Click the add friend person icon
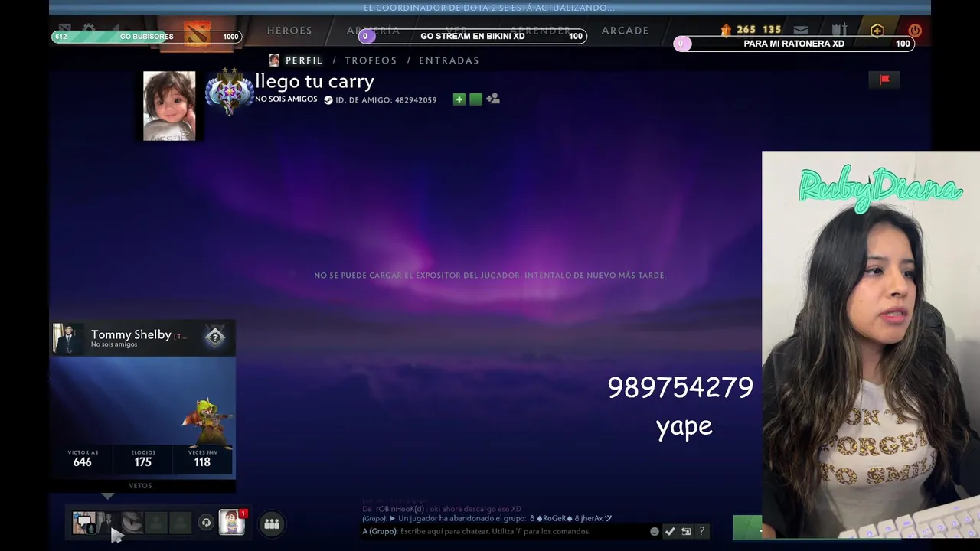This screenshot has height=551, width=980. click(493, 99)
